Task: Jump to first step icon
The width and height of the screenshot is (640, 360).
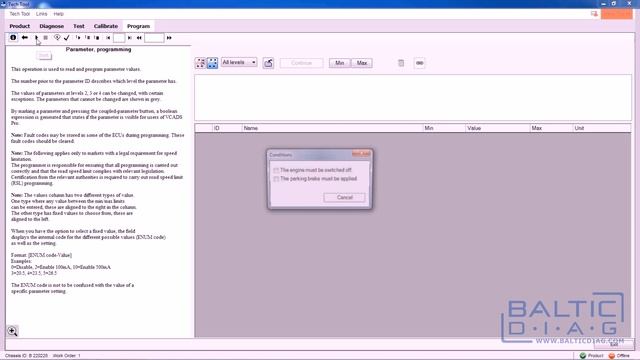Action: (108, 38)
